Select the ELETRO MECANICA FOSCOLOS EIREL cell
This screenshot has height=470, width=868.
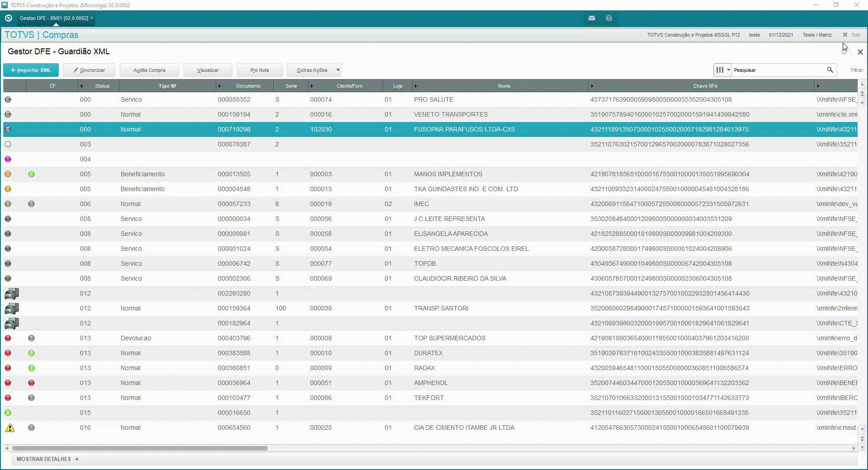click(x=471, y=249)
